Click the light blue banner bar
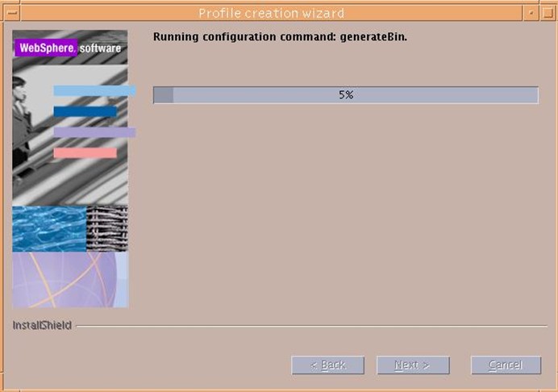This screenshot has width=558, height=392. (x=94, y=90)
